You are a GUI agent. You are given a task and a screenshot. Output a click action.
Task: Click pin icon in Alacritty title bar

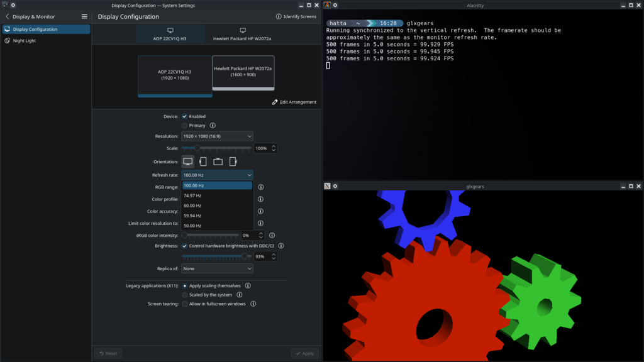coord(335,5)
